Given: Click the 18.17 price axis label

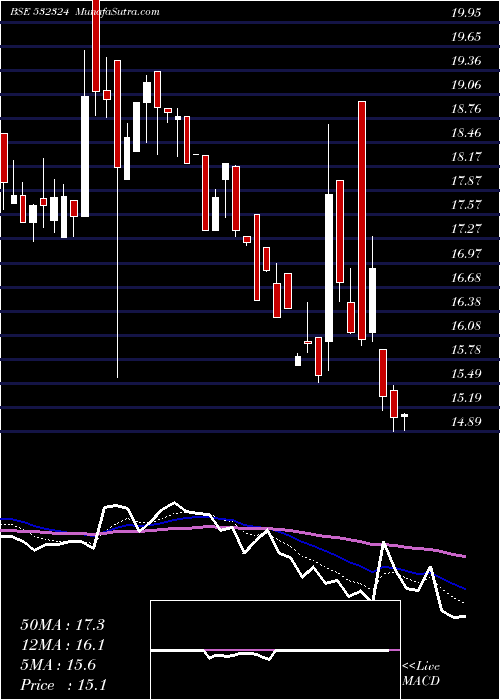Looking at the screenshot, I should [466, 157].
